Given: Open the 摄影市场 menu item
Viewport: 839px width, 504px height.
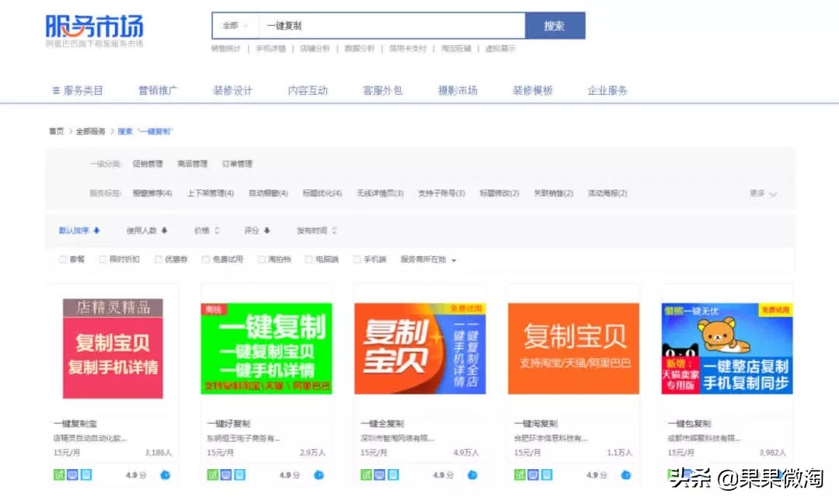Looking at the screenshot, I should pos(457,89).
